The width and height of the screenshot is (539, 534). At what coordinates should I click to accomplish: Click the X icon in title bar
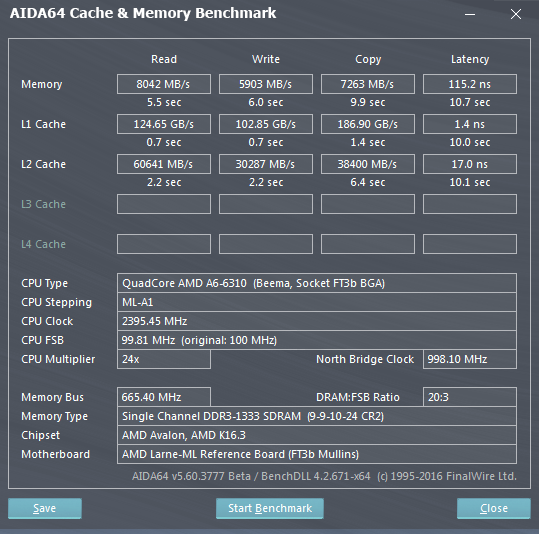click(516, 14)
